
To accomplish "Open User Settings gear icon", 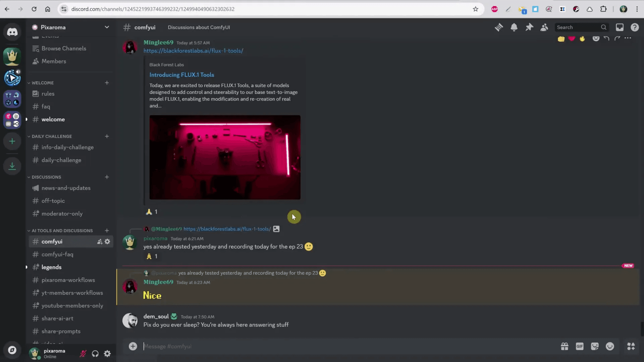I will [107, 353].
